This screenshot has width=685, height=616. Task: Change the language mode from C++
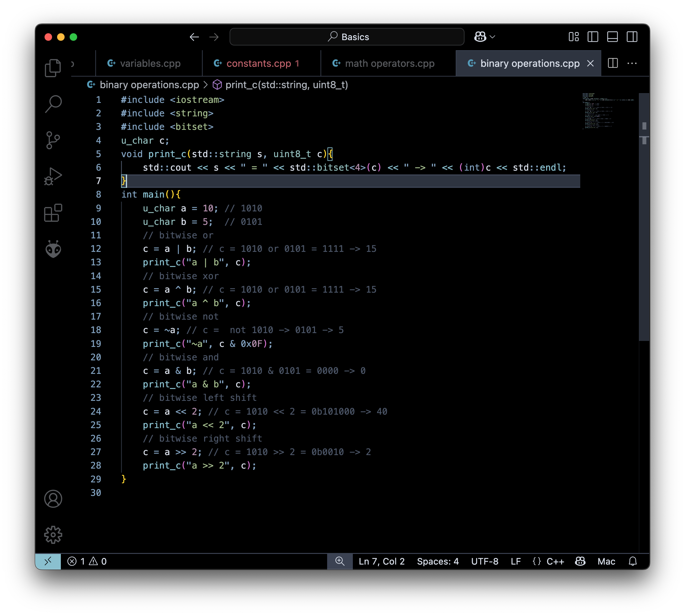(549, 561)
